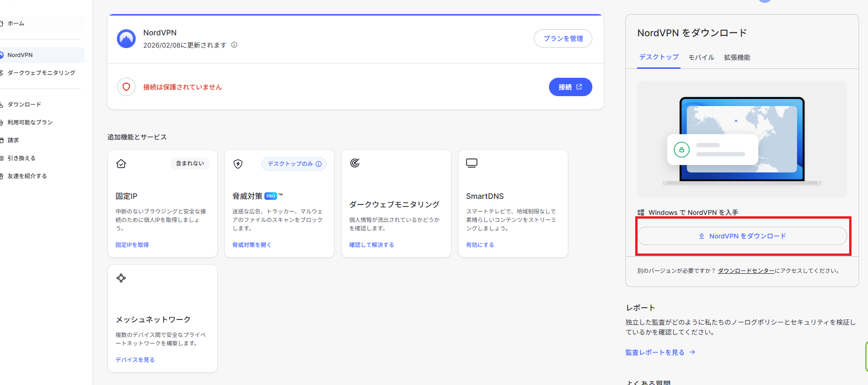Image resolution: width=868 pixels, height=385 pixels.
Task: Click the ダークウェブモニタリング card title
Action: 394,205
